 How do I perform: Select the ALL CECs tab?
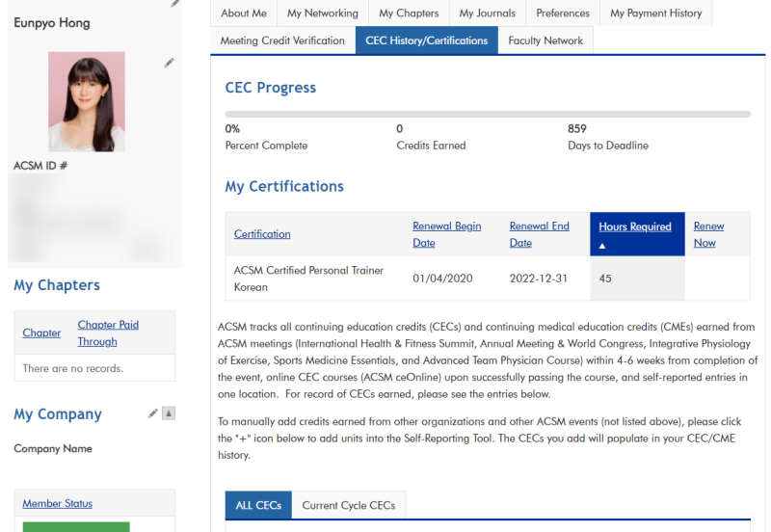258,505
